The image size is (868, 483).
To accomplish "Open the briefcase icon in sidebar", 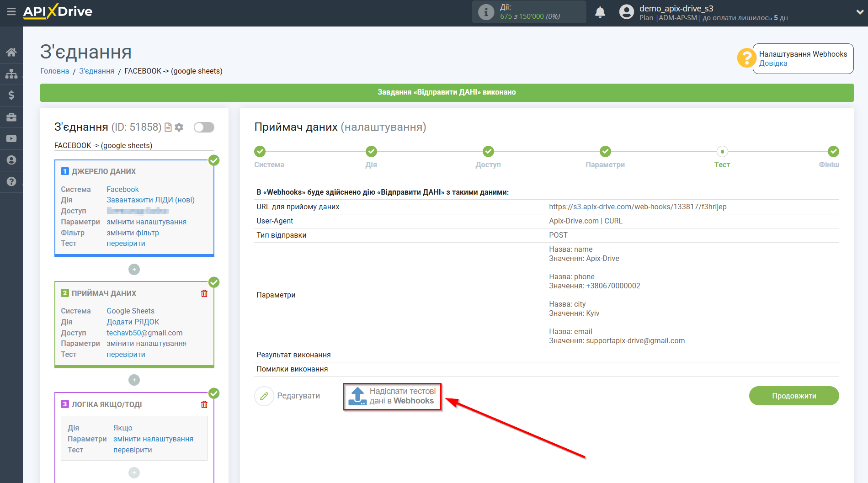I will click(11, 117).
